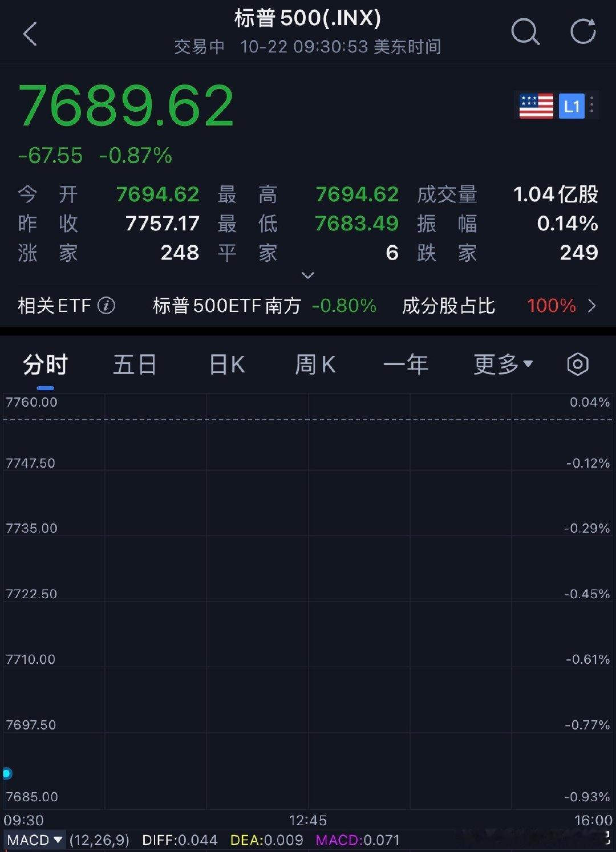The image size is (616, 852).
Task: Open 标普500ETF南方 related ETF link
Action: 227,306
